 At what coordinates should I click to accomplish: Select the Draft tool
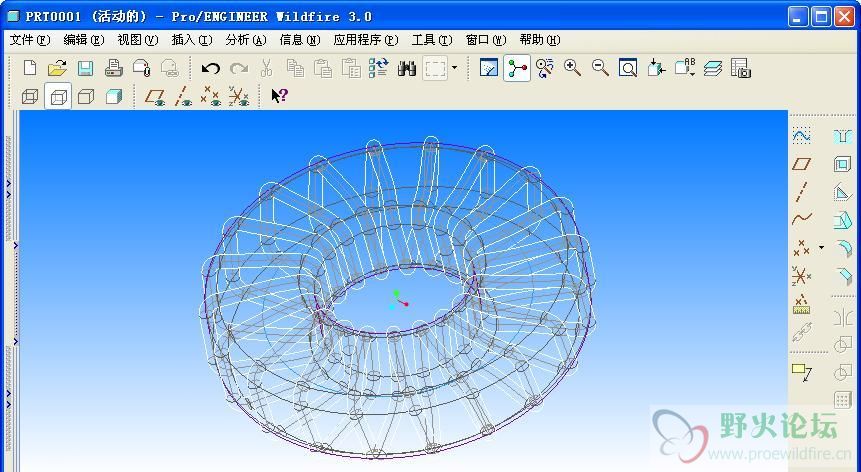[x=842, y=220]
